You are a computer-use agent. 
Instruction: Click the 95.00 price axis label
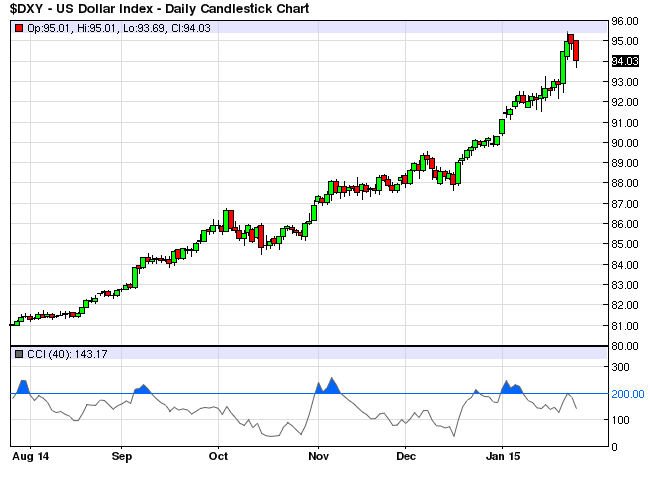[x=625, y=41]
